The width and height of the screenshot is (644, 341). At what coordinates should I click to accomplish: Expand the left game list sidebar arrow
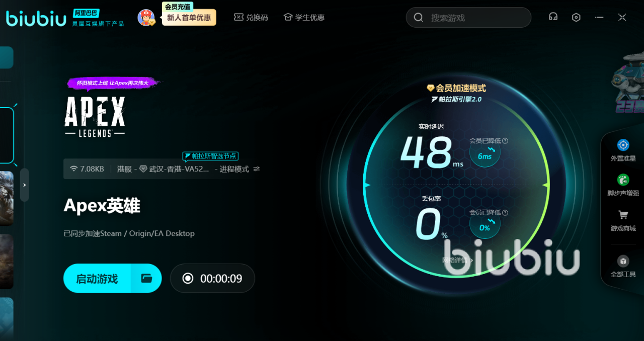coord(24,185)
